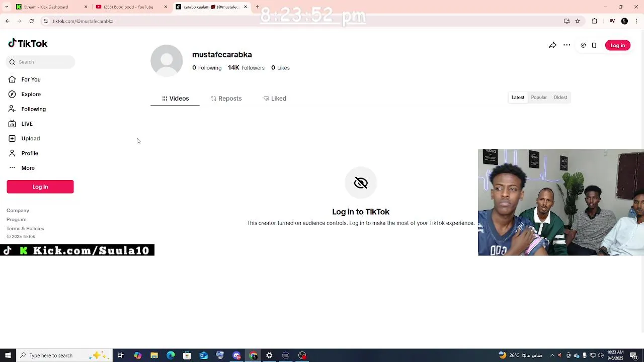The image size is (644, 362).
Task: Click the TikTok coin icon
Action: (583, 45)
